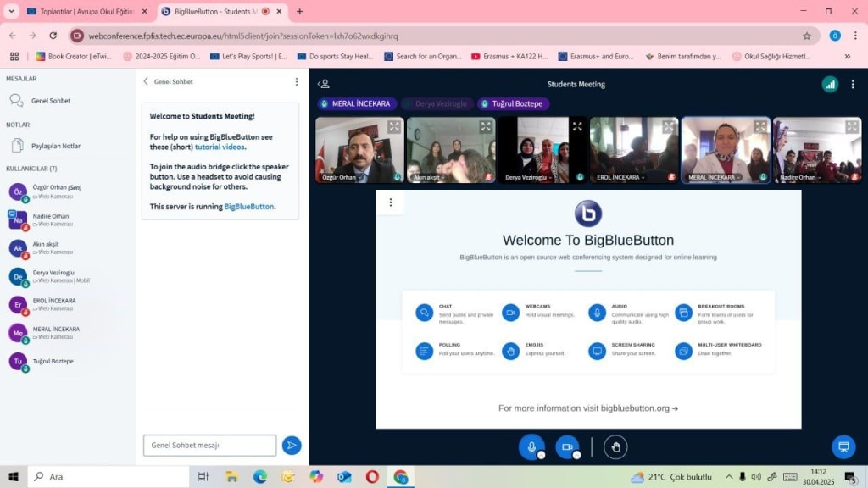868x488 pixels.
Task: Mute the microphone in the meeting
Action: tap(531, 446)
